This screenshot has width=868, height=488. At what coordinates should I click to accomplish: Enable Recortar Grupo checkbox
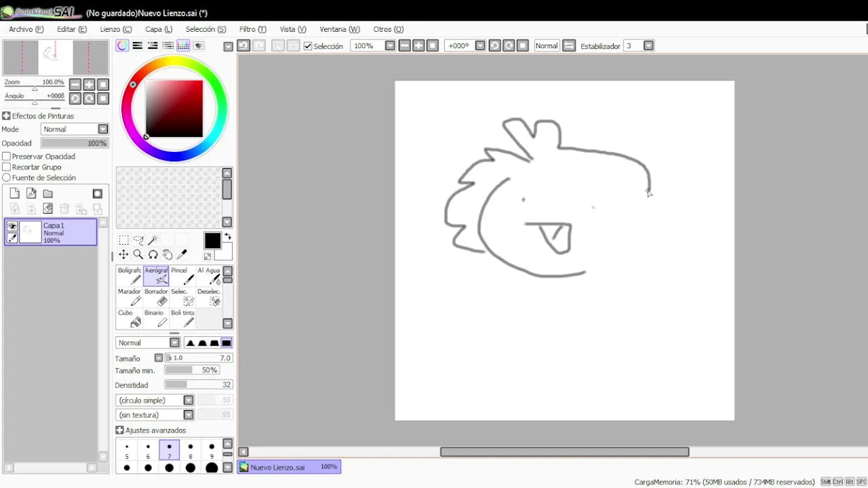coord(6,167)
